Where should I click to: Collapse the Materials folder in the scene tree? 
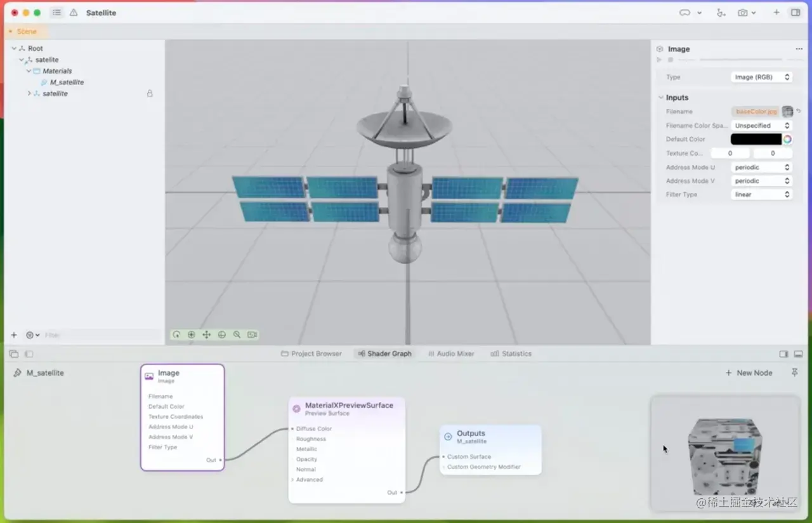(x=28, y=70)
